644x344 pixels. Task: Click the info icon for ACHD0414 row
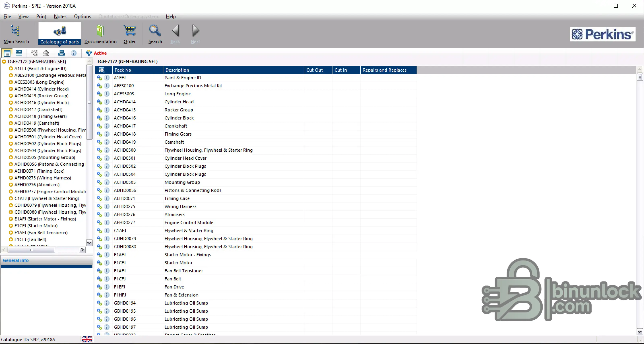coord(107,102)
